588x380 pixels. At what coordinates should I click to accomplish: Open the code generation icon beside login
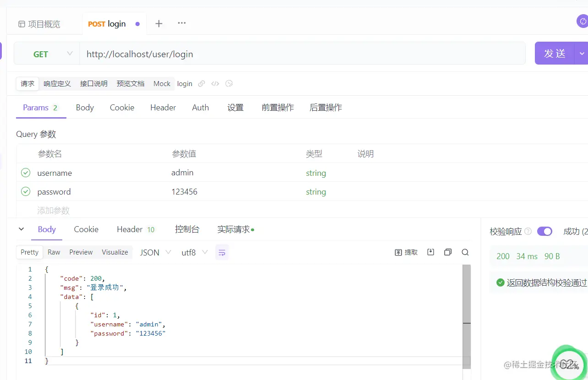pos(215,84)
